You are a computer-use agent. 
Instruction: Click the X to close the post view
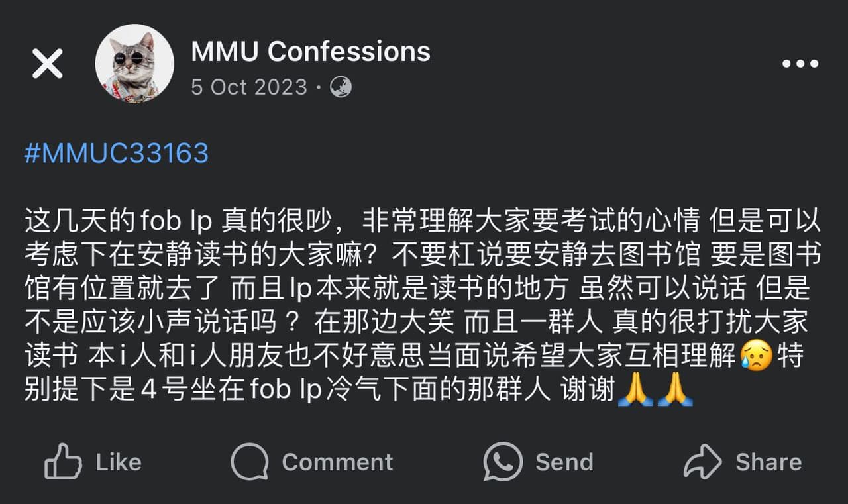(x=46, y=63)
